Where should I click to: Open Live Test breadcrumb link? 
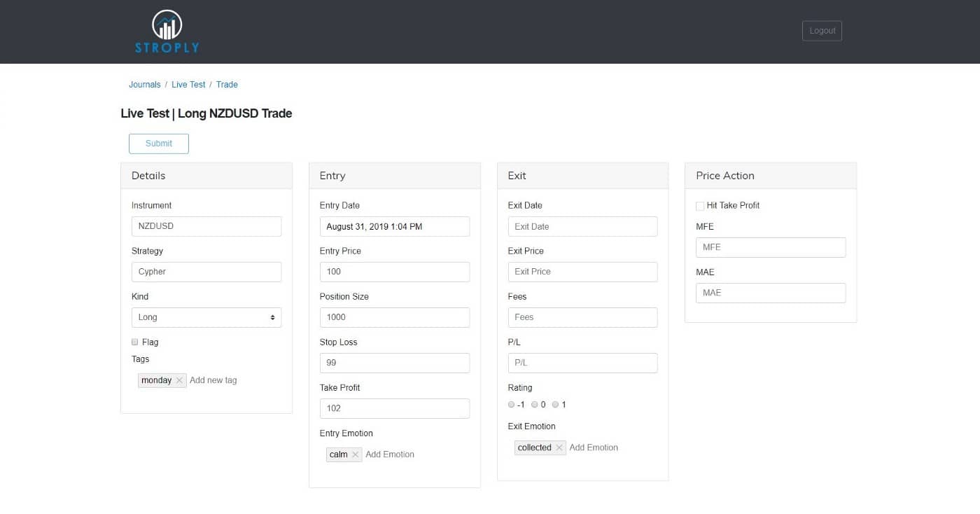click(x=188, y=85)
